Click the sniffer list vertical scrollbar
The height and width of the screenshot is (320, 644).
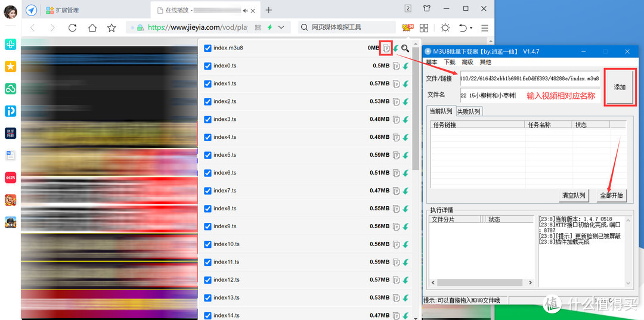coord(416,108)
